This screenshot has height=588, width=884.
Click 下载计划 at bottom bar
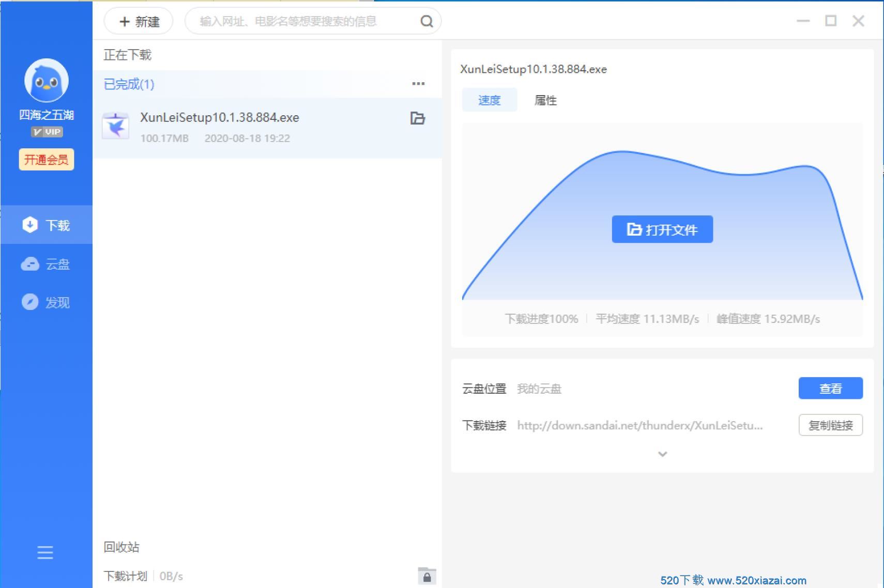[x=126, y=576]
